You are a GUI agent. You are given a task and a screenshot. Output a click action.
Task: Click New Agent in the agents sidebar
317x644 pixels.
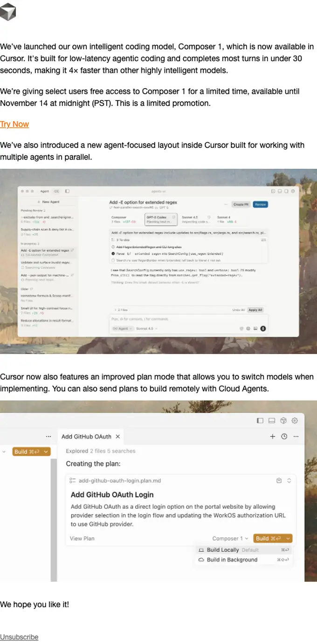point(48,202)
